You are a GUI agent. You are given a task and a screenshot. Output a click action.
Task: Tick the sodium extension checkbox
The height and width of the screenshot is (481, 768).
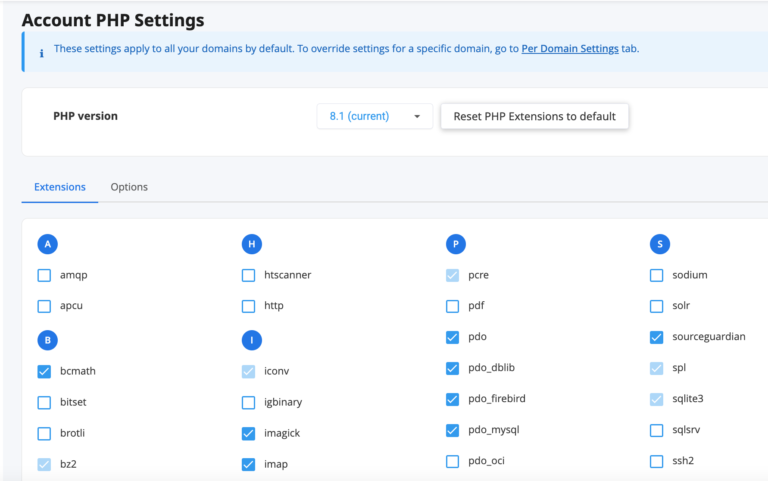click(x=656, y=275)
